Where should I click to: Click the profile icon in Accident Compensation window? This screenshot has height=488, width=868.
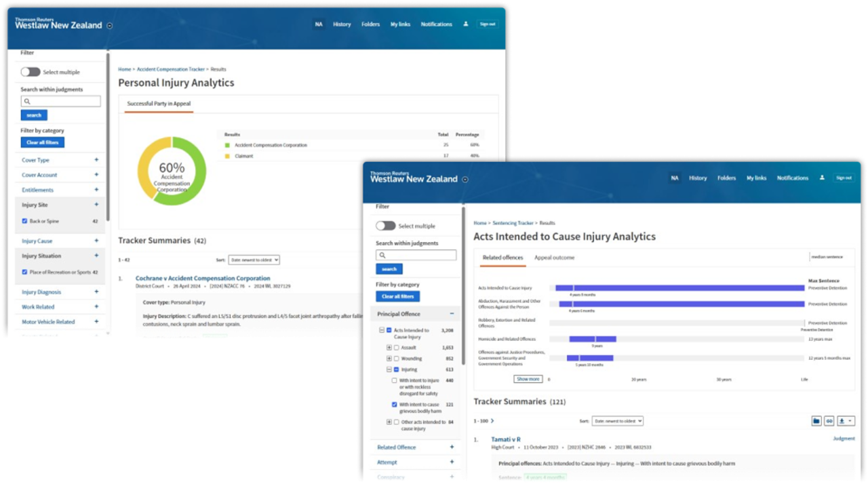pos(466,24)
